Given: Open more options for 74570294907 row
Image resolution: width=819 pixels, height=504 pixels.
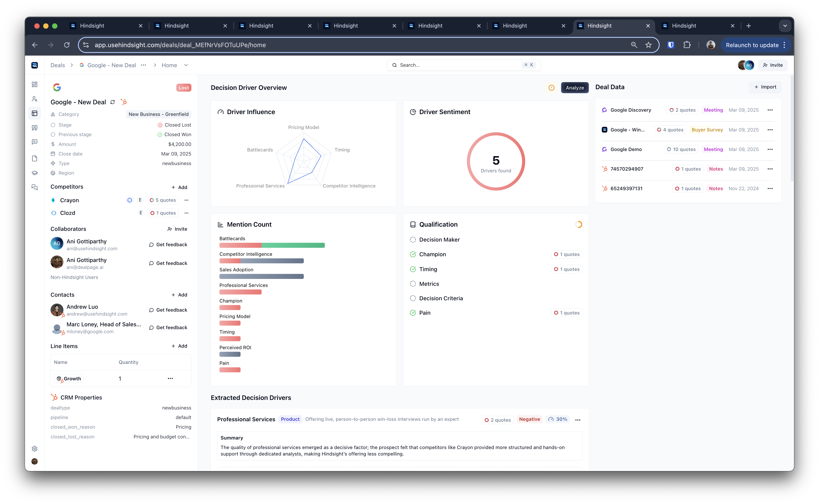Looking at the screenshot, I should [x=770, y=169].
